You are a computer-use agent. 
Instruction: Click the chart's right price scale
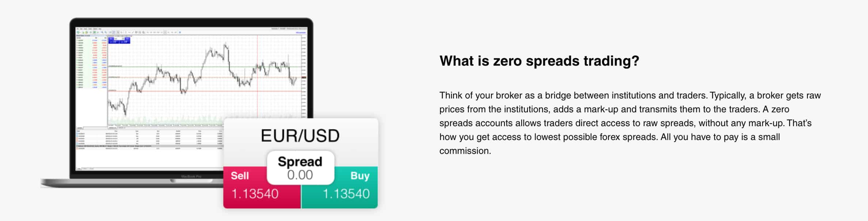[x=304, y=77]
